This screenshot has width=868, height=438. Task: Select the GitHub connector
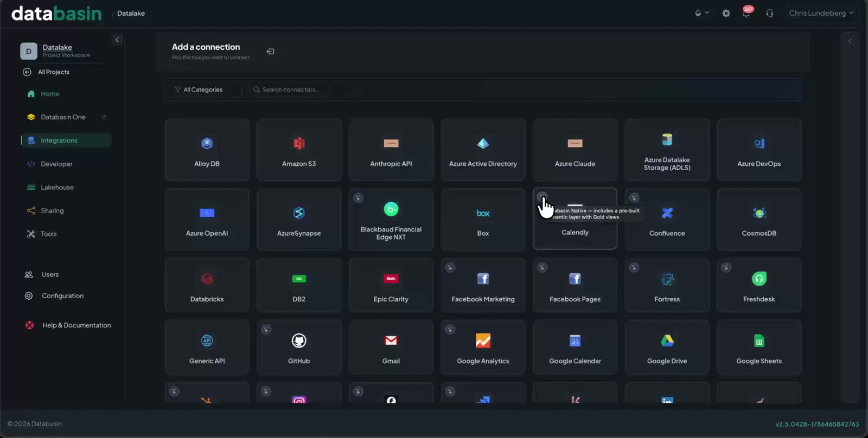point(299,347)
